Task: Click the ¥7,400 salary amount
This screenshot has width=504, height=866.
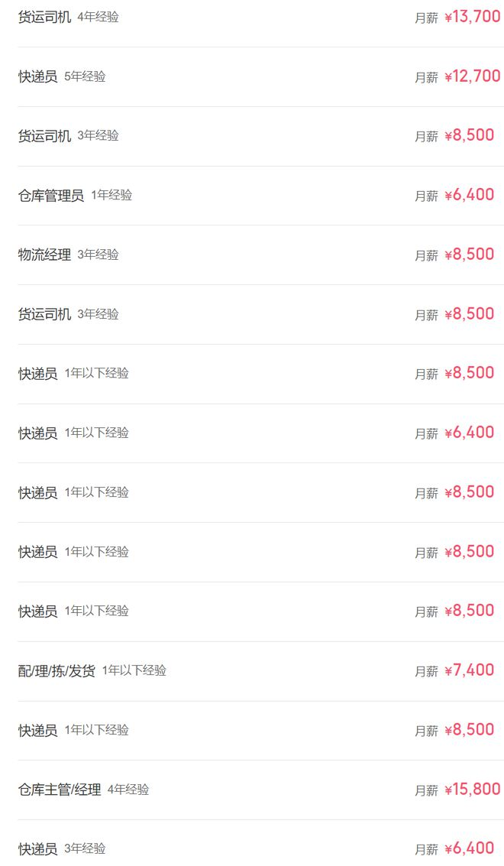Action: tap(469, 670)
